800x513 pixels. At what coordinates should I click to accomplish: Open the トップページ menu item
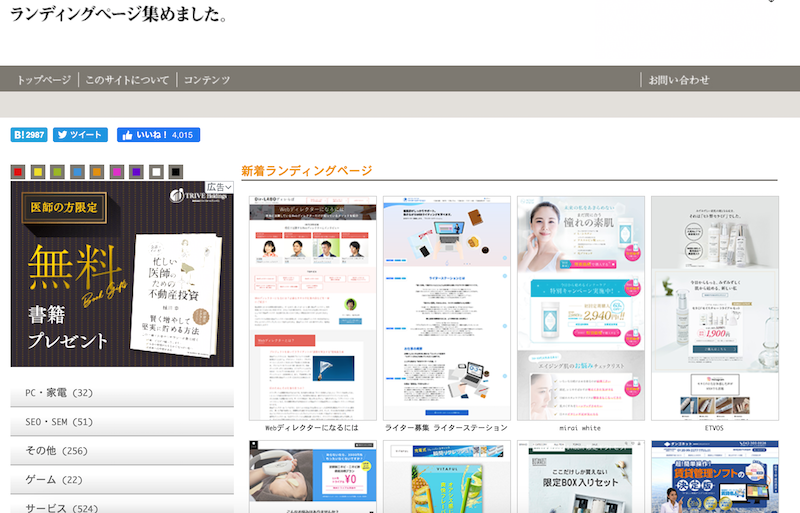point(44,80)
